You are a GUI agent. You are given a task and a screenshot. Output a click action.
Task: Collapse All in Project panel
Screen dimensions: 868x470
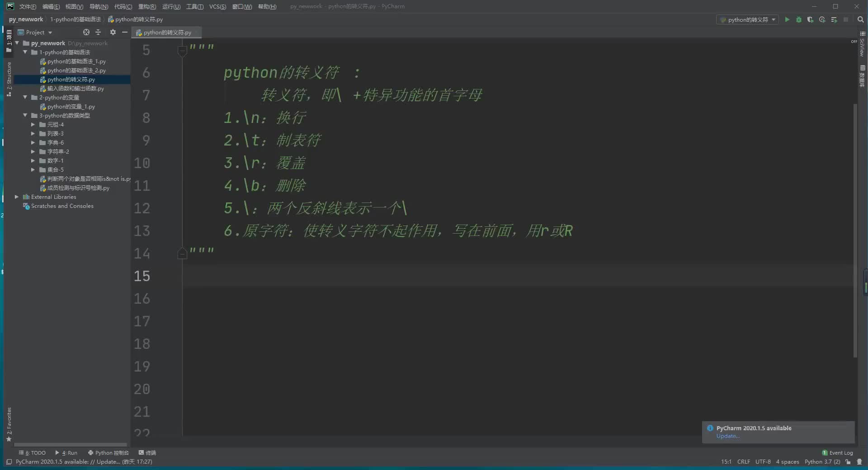98,32
